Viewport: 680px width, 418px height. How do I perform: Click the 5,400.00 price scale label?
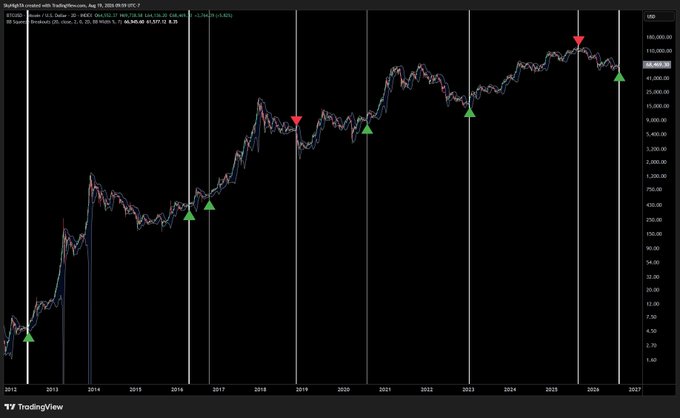pos(657,134)
